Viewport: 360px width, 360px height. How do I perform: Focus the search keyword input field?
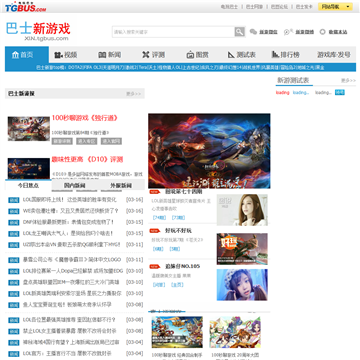tap(173, 32)
